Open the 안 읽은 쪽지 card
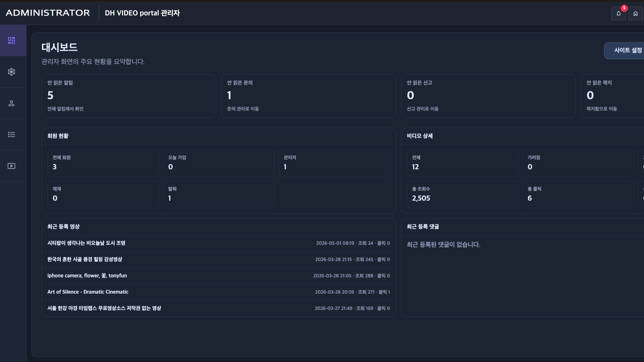Image resolution: width=644 pixels, height=362 pixels. click(x=612, y=96)
